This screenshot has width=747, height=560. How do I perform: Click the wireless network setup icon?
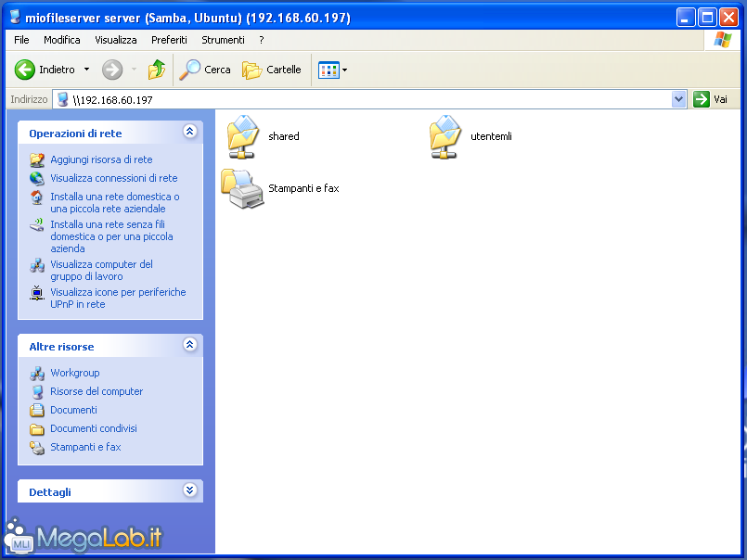coord(37,224)
